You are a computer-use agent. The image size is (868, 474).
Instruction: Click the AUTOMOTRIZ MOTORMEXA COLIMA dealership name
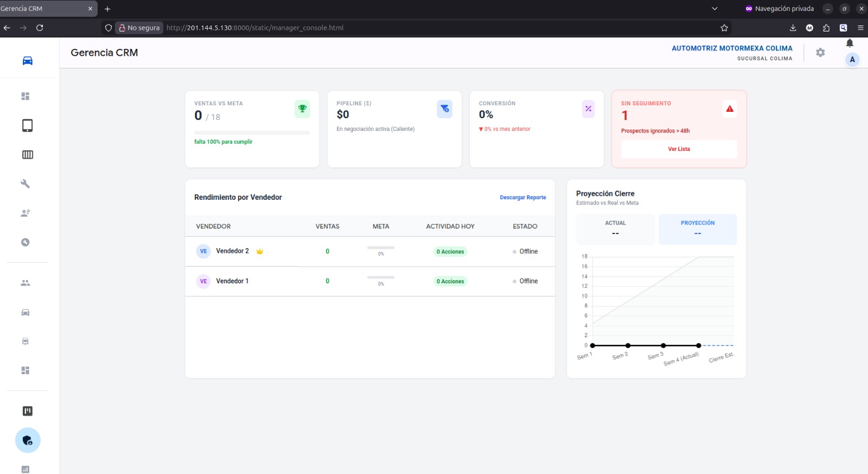coord(732,48)
